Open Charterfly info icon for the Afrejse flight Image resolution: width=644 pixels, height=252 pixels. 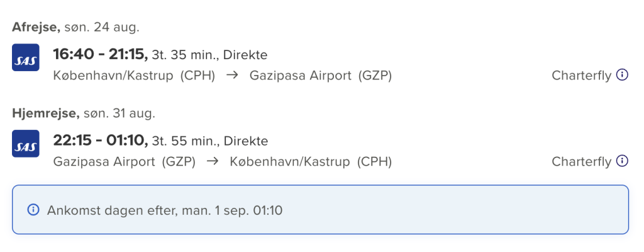click(x=622, y=75)
